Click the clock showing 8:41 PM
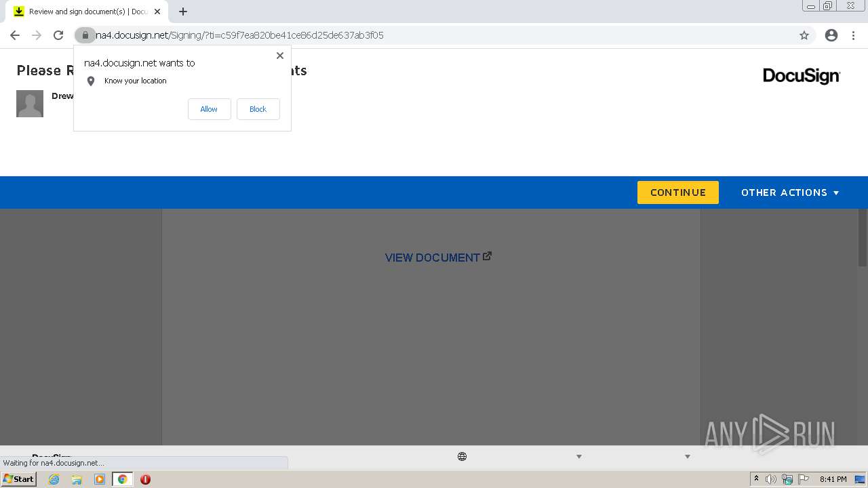Viewport: 868px width, 488px height. pyautogui.click(x=833, y=479)
